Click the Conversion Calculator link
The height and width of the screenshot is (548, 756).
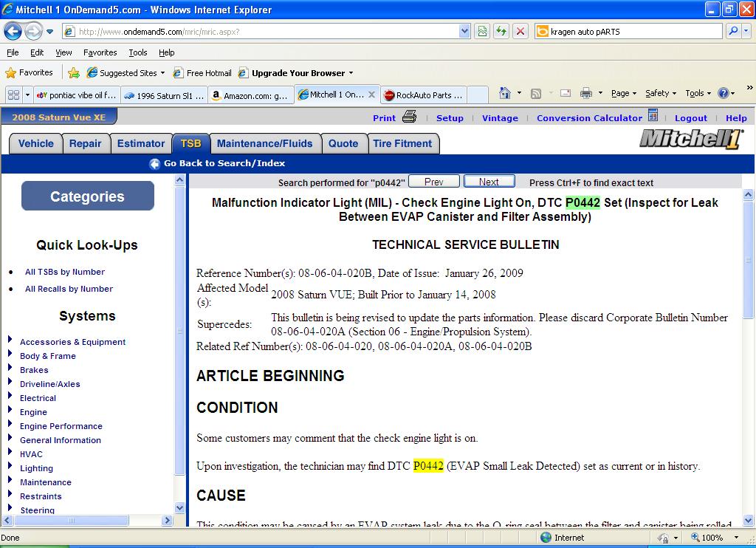click(x=589, y=118)
